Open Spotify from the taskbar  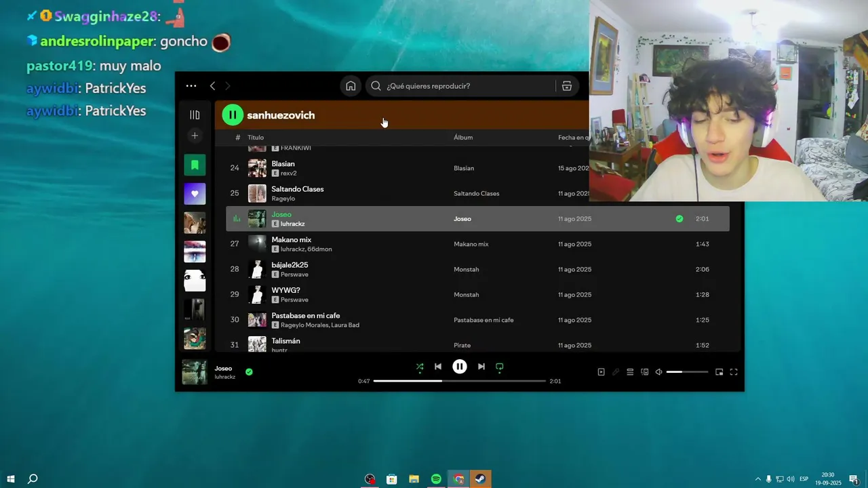(436, 479)
